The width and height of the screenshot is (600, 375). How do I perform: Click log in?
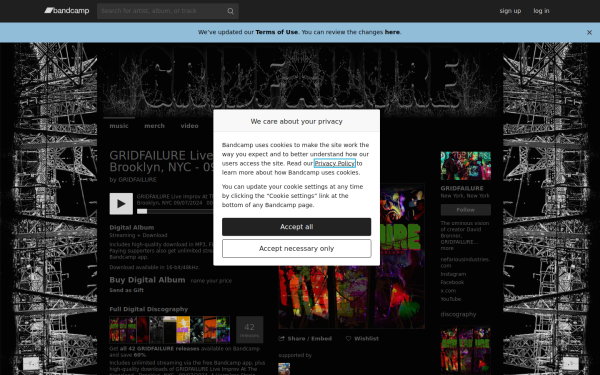tap(541, 11)
